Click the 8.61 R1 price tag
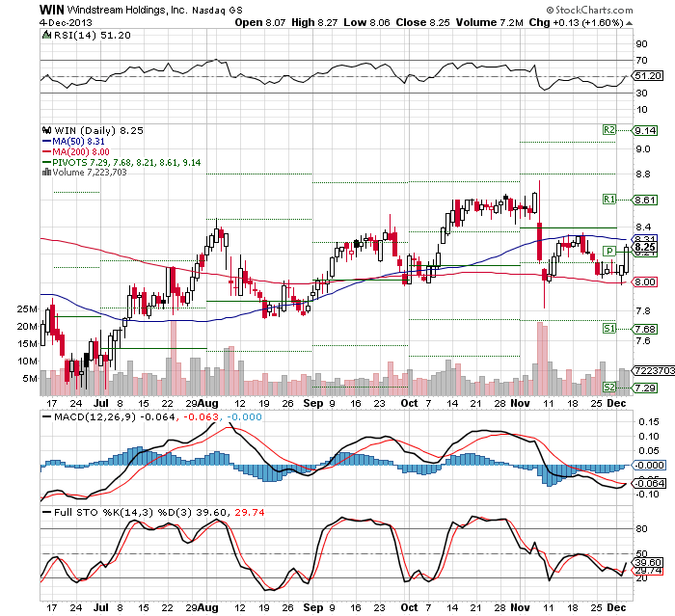Image resolution: width=675 pixels, height=616 pixels. [x=645, y=200]
